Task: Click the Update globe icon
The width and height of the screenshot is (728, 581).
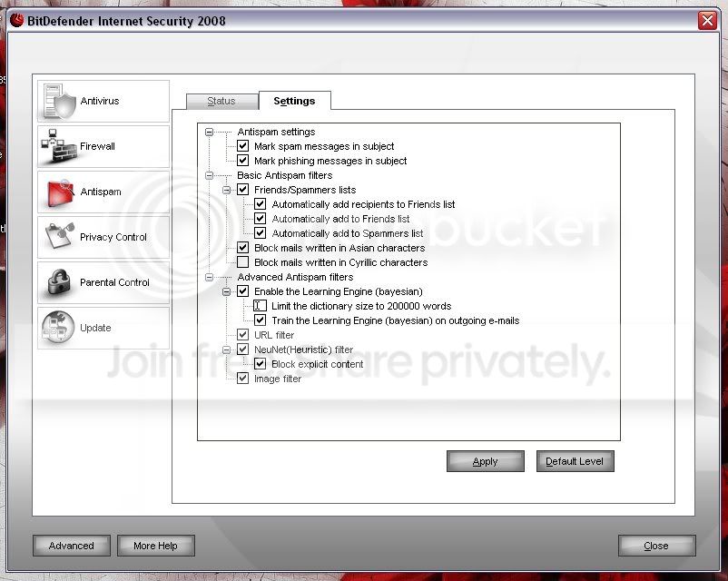Action: [x=58, y=328]
